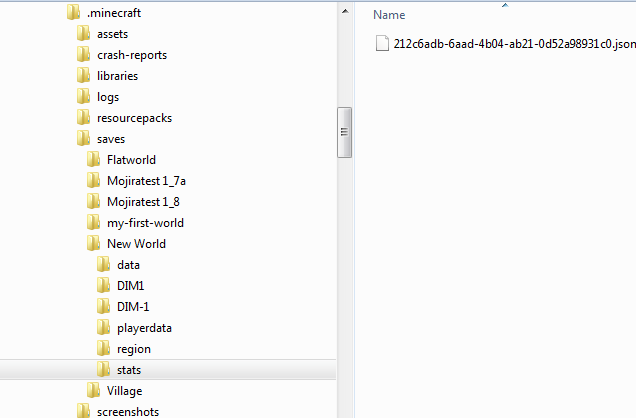The height and width of the screenshot is (418, 636).
Task: Click the Mojiratest 1_8 folder icon
Action: (94, 201)
